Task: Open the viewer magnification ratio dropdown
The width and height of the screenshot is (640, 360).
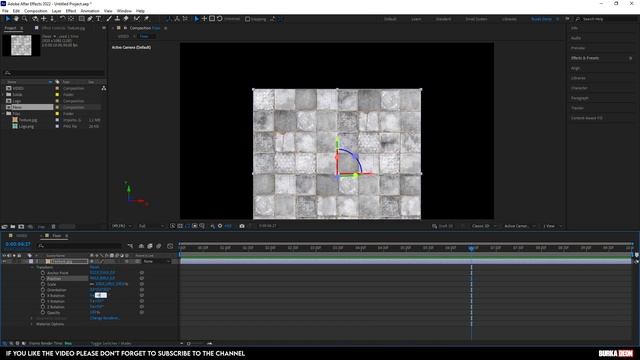Action: [x=122, y=226]
